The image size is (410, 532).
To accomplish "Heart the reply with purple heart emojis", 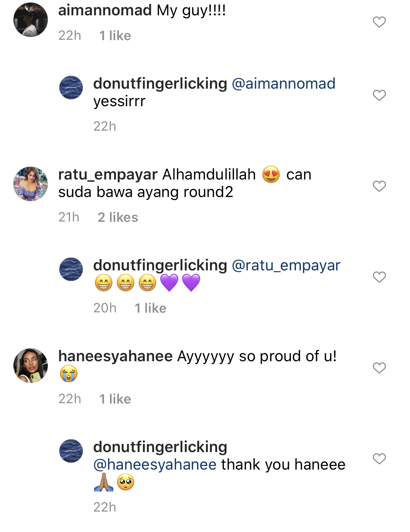I will 379,277.
